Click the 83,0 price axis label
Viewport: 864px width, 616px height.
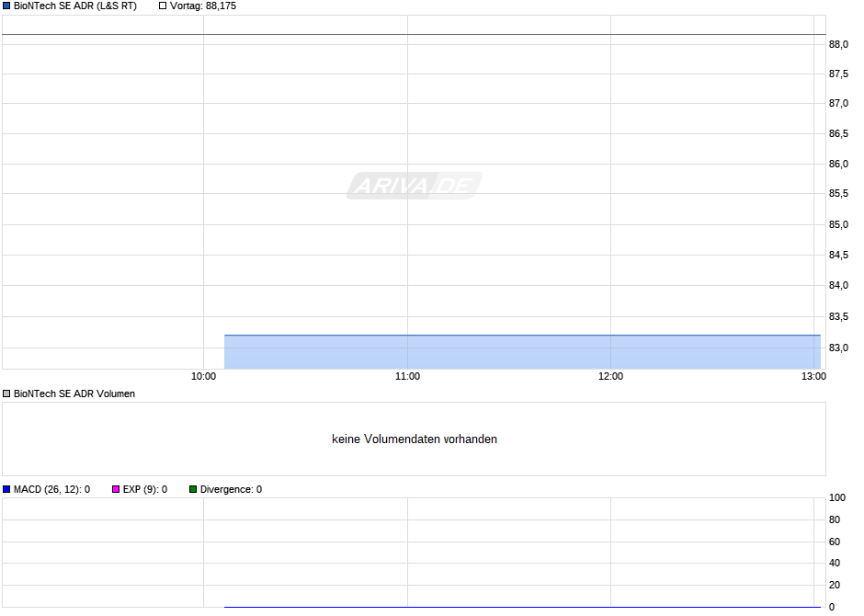838,348
